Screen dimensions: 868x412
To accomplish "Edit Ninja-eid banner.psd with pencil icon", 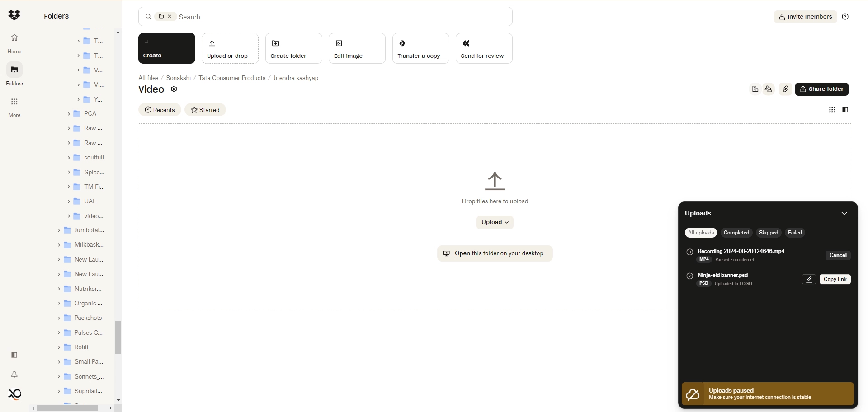I will tap(809, 279).
